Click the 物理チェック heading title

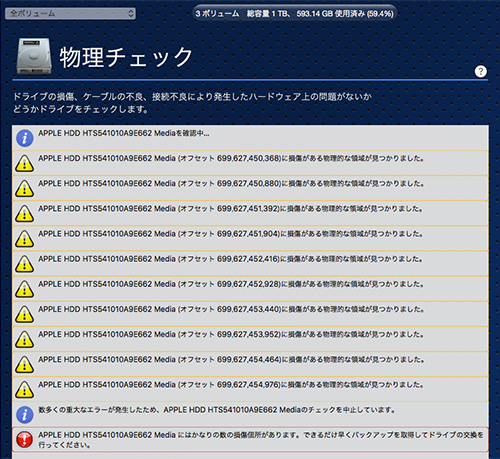click(126, 57)
